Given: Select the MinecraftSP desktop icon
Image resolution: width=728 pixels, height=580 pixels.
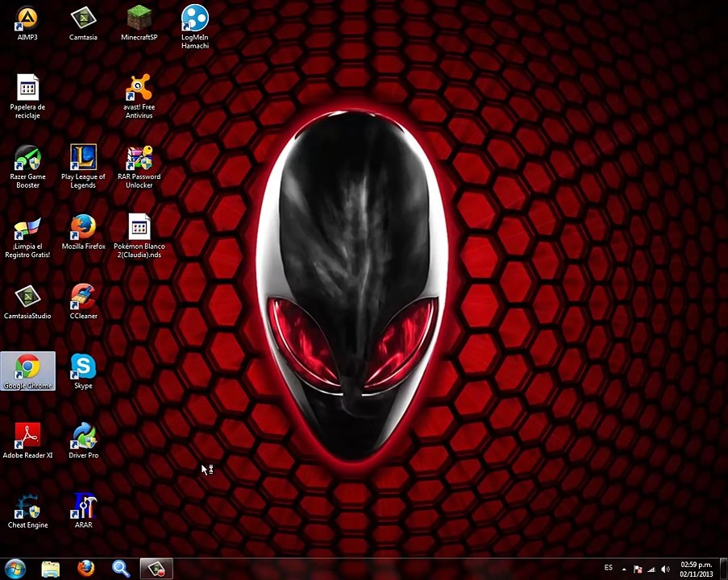Looking at the screenshot, I should coord(139,19).
